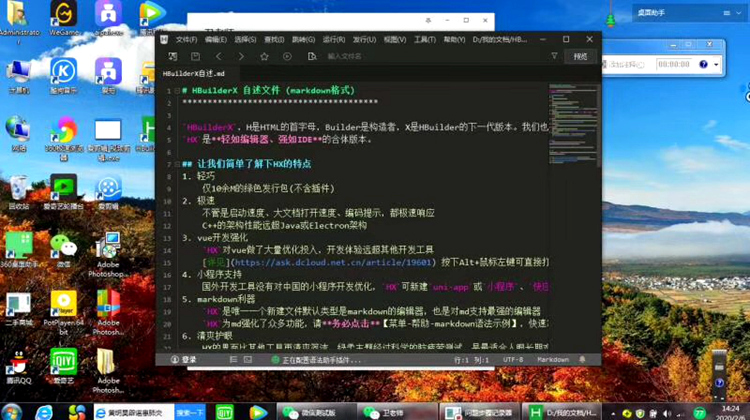Click the 行:1 列:1 cursor position indicator

tap(471, 360)
